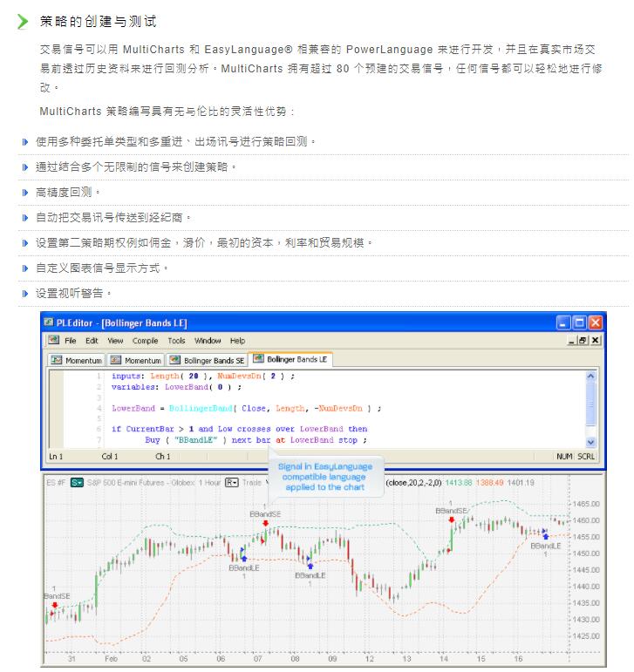Open the Tools menu in PLEditor
The height and width of the screenshot is (672, 634).
point(176,341)
